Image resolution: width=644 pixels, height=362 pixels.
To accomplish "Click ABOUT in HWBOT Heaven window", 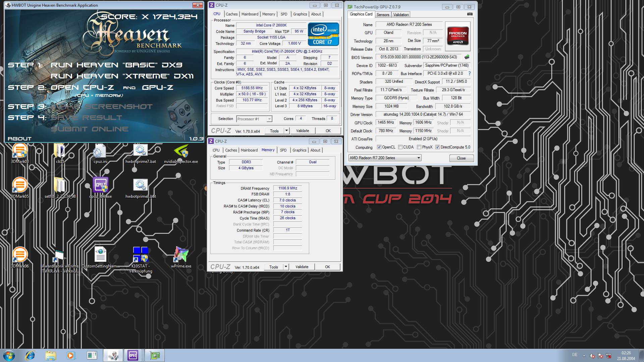I will tap(20, 138).
